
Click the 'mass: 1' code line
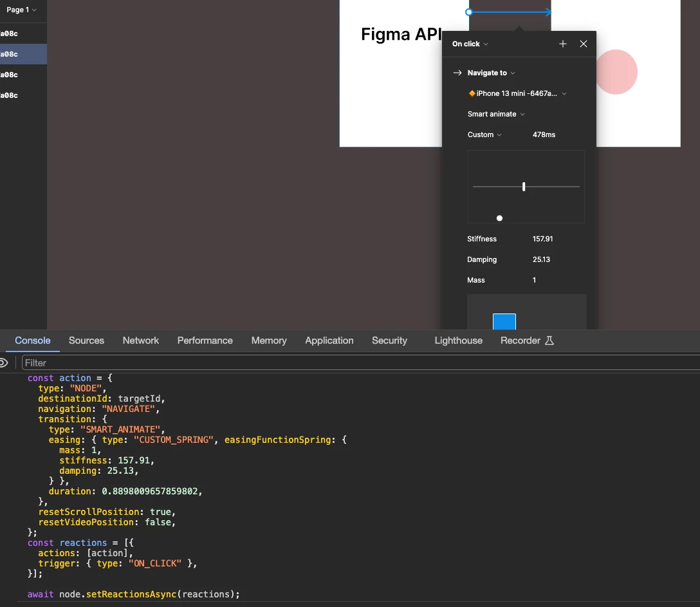coord(80,450)
